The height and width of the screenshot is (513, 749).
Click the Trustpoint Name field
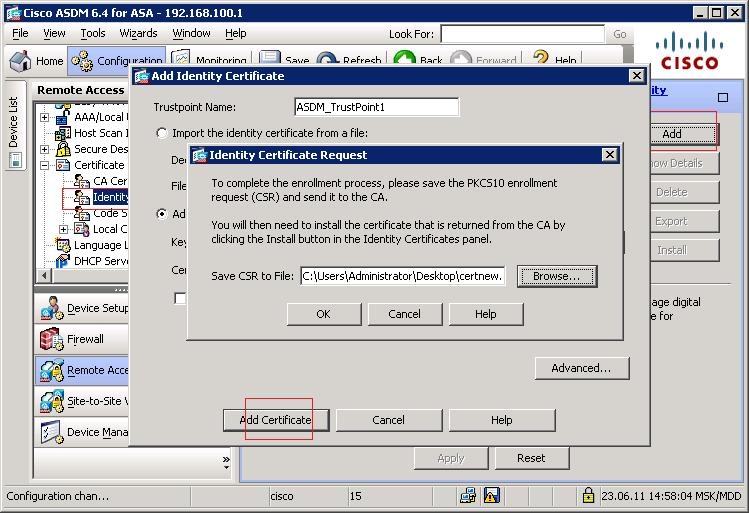pos(376,107)
